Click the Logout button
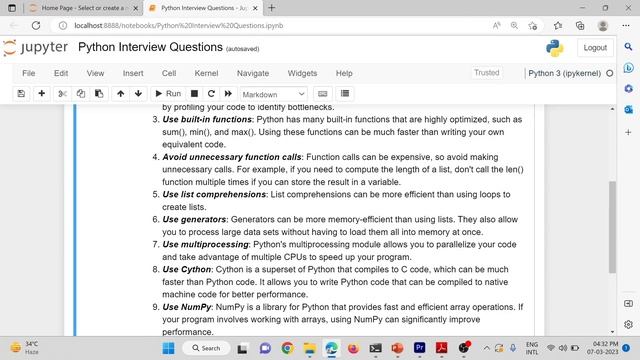This screenshot has height=360, width=640. 595,48
